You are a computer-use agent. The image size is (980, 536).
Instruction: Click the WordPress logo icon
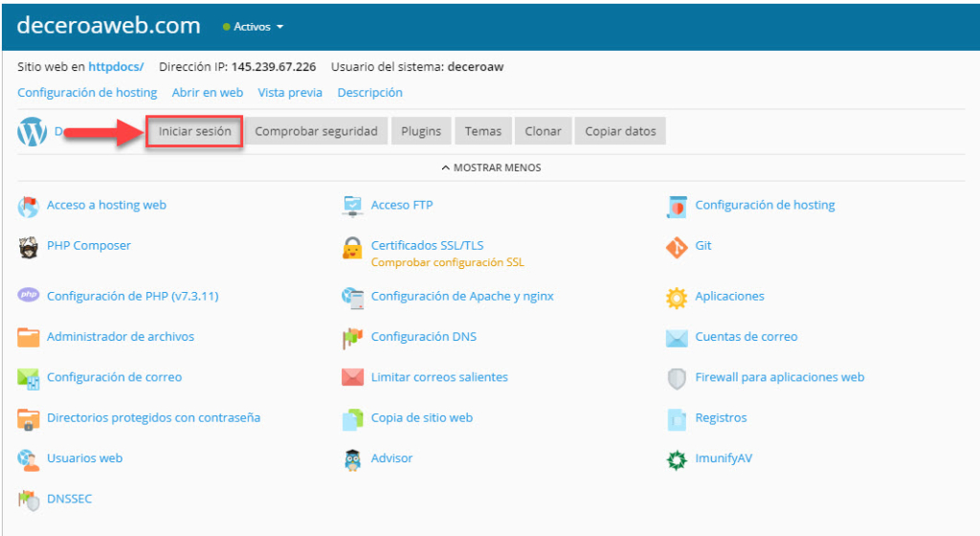[x=32, y=132]
